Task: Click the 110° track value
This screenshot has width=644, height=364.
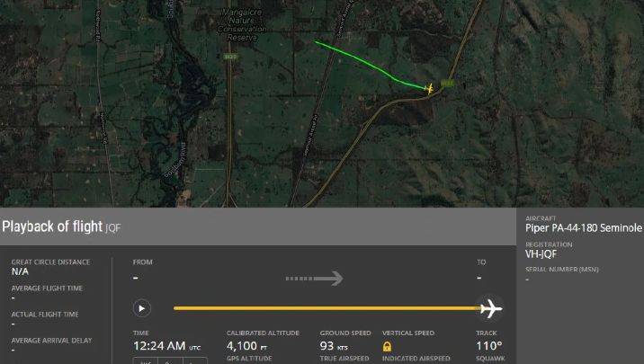Action: 488,346
